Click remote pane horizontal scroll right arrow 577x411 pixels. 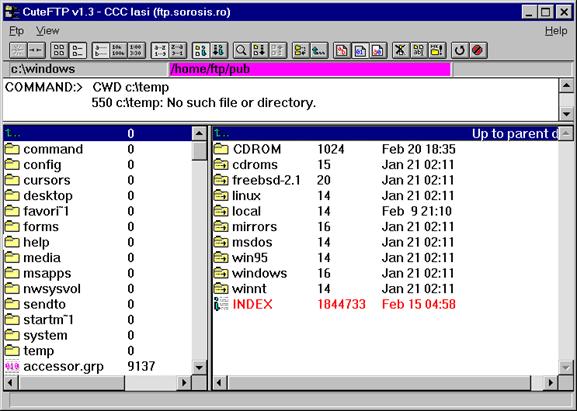point(551,383)
